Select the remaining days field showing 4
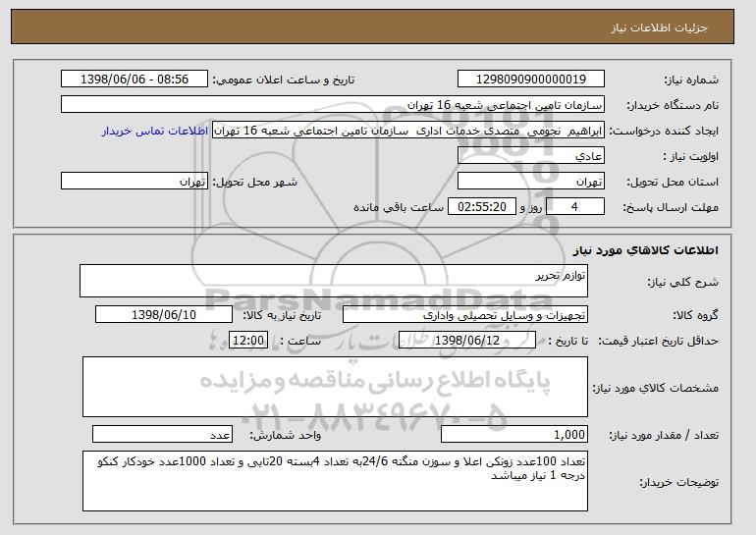 tap(574, 207)
